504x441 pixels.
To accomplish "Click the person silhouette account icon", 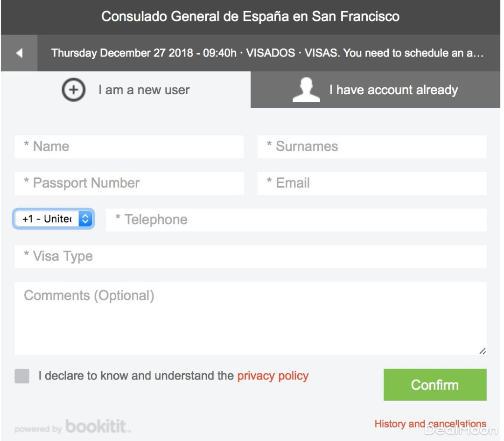I will coord(306,90).
